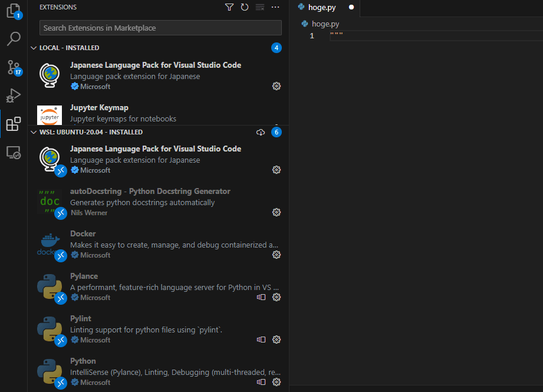This screenshot has height=392, width=543.
Task: Open Pylint extension title
Action: pyautogui.click(x=80, y=318)
